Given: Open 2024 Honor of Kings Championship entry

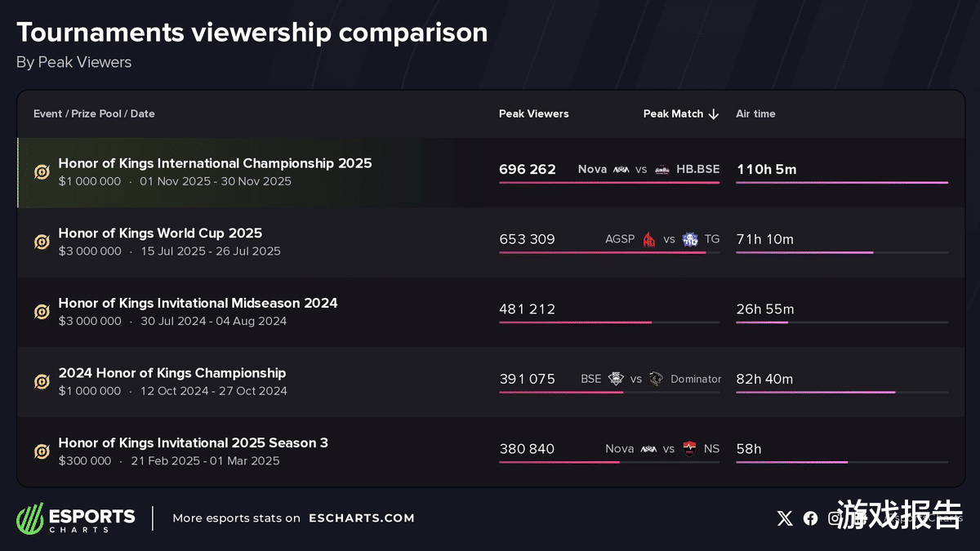Looking at the screenshot, I should (171, 373).
